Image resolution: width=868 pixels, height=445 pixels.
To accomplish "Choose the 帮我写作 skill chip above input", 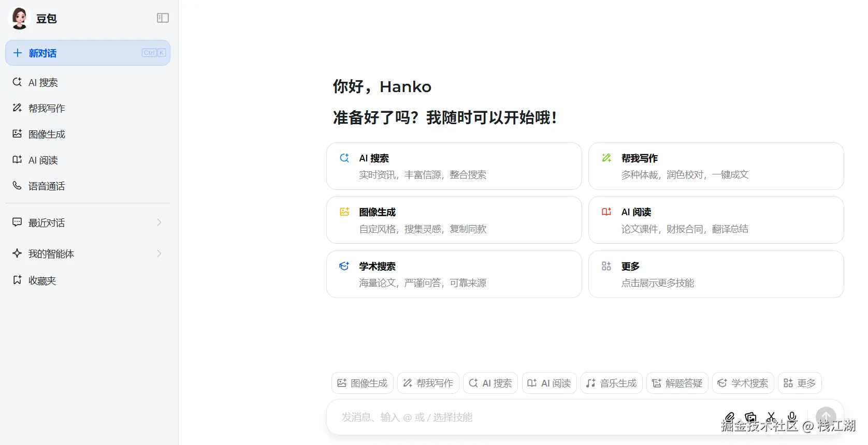I will [428, 383].
